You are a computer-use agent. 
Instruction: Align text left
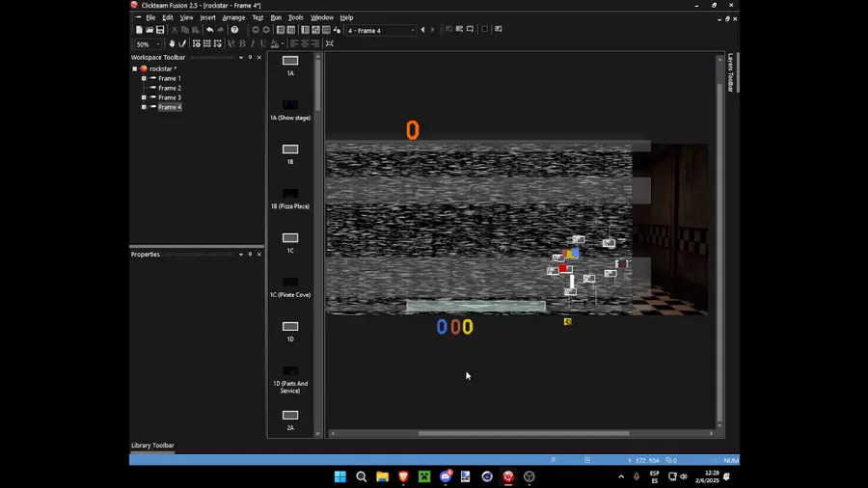click(294, 43)
